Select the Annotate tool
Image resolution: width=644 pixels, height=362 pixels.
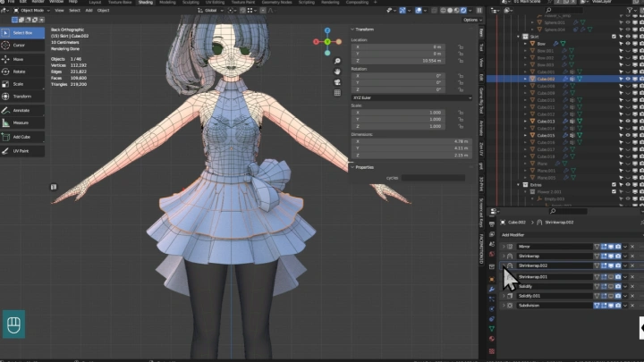coord(20,110)
